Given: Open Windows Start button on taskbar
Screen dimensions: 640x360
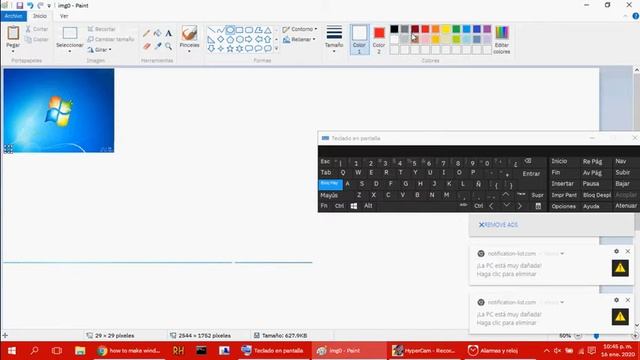Looking at the screenshot, I should coord(11,350).
